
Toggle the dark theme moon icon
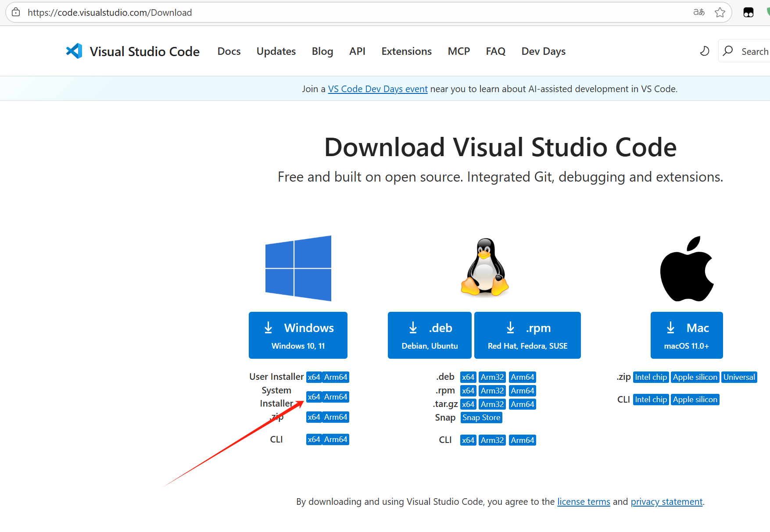(704, 51)
